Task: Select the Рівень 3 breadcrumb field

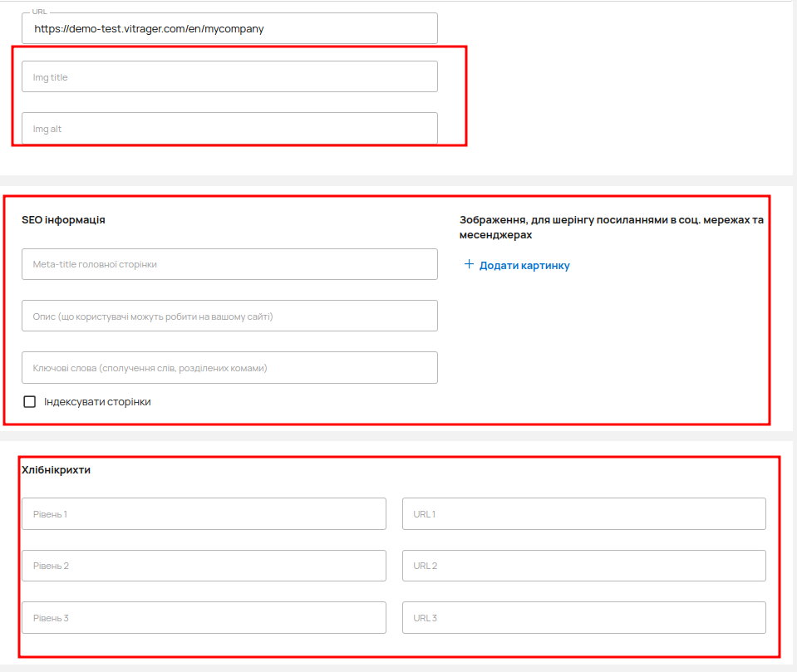Action: (x=204, y=618)
